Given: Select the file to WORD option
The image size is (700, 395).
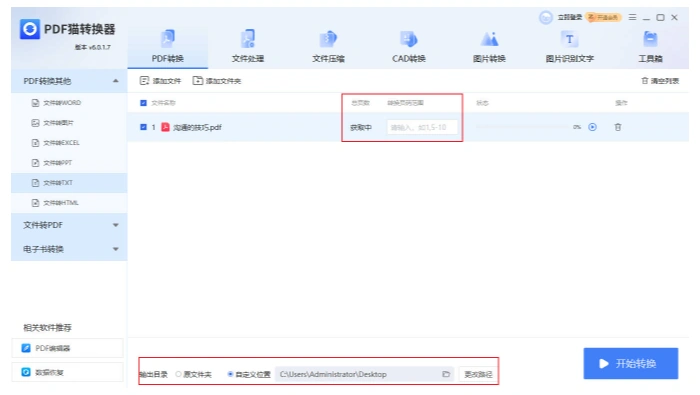Looking at the screenshot, I should click(69, 103).
